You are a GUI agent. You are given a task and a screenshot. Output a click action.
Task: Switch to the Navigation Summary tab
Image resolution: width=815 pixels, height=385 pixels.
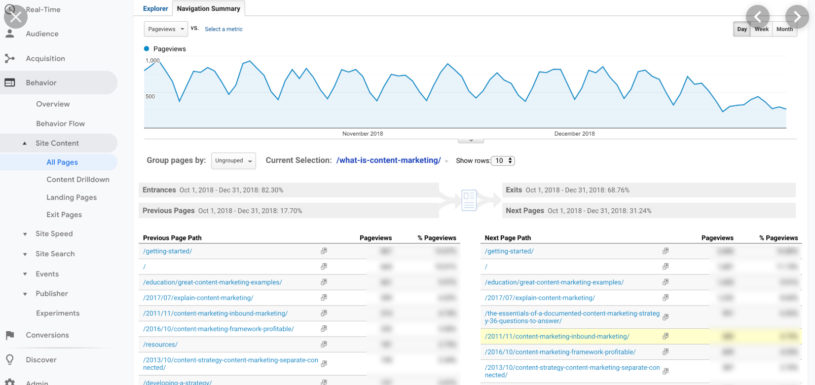(208, 8)
